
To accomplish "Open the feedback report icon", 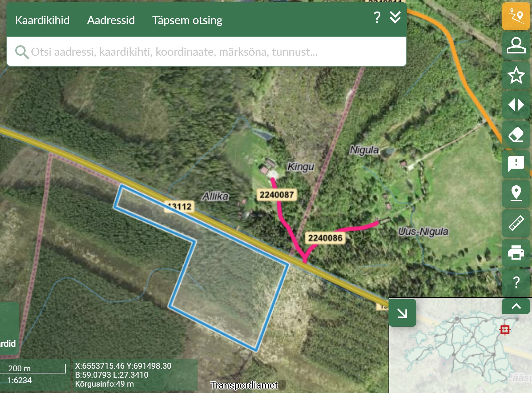I will coord(516,164).
